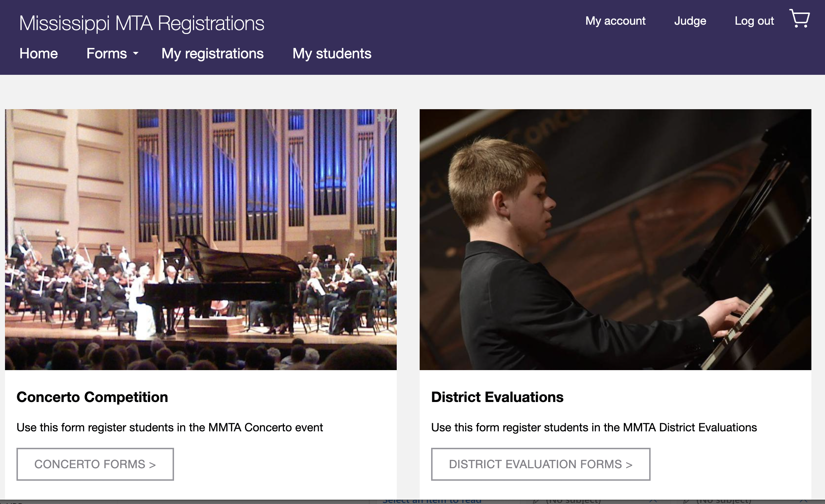Click the pianist photo thumbnail
The height and width of the screenshot is (504, 825).
(615, 239)
